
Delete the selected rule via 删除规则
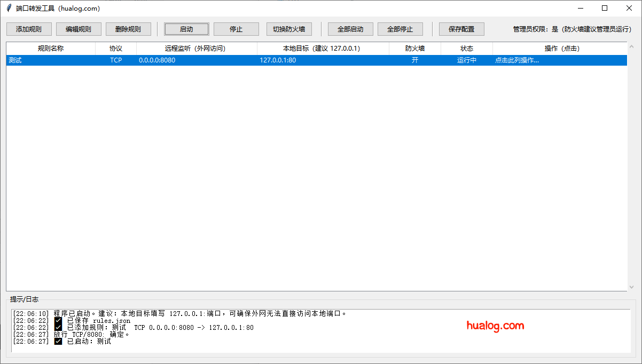click(x=128, y=29)
